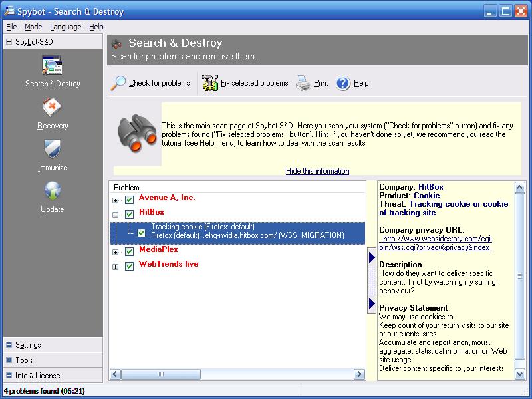The width and height of the screenshot is (532, 399).
Task: Click the Update globe icon
Action: coord(53,191)
